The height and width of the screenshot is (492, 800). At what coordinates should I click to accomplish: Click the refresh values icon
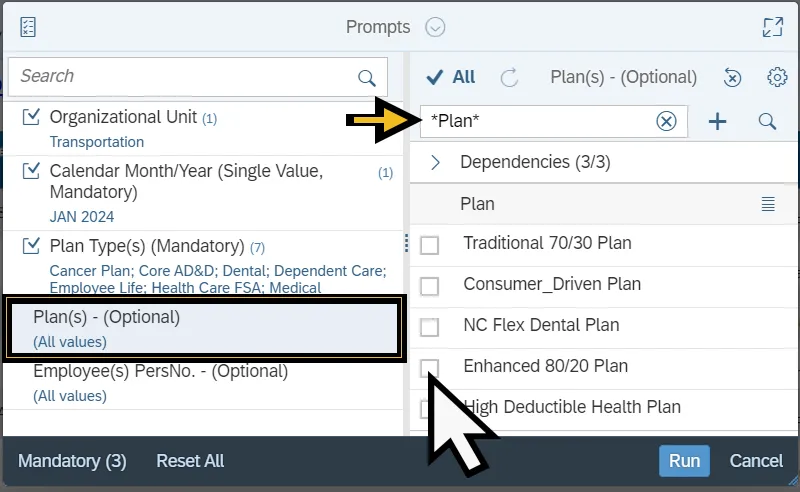(509, 77)
